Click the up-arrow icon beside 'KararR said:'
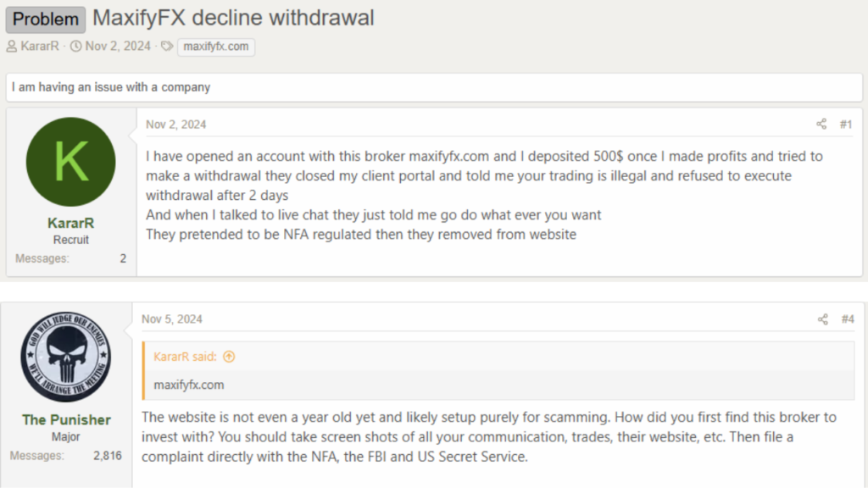Screen dimensions: 868x488 click(x=229, y=357)
